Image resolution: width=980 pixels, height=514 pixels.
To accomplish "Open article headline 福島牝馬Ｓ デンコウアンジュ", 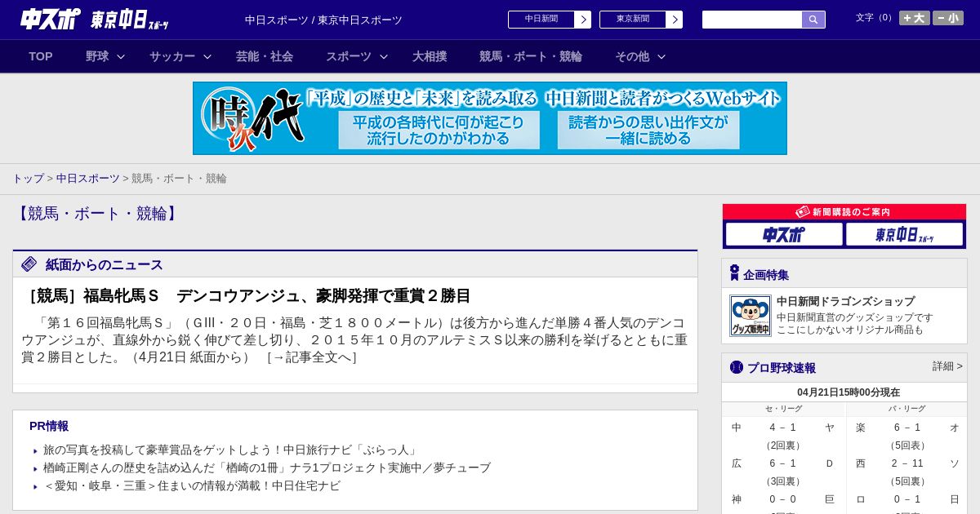I will 247,296.
